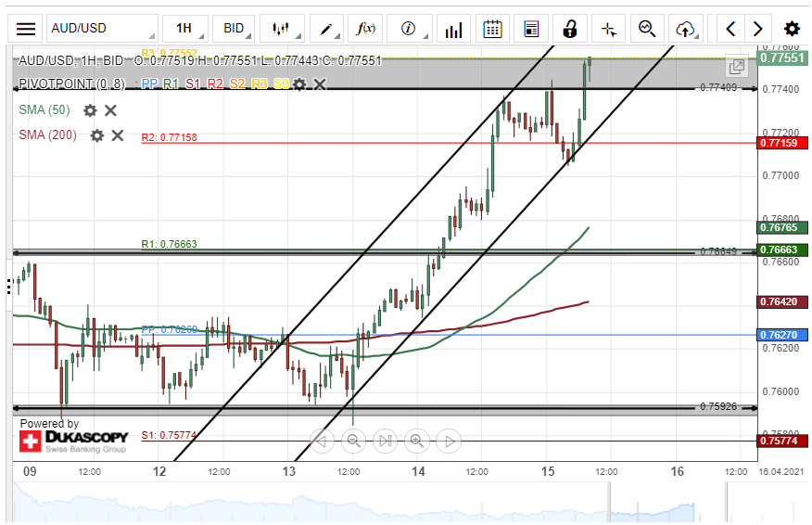The width and height of the screenshot is (812, 525).
Task: Expand the 1H timeframe dropdown
Action: [x=184, y=29]
